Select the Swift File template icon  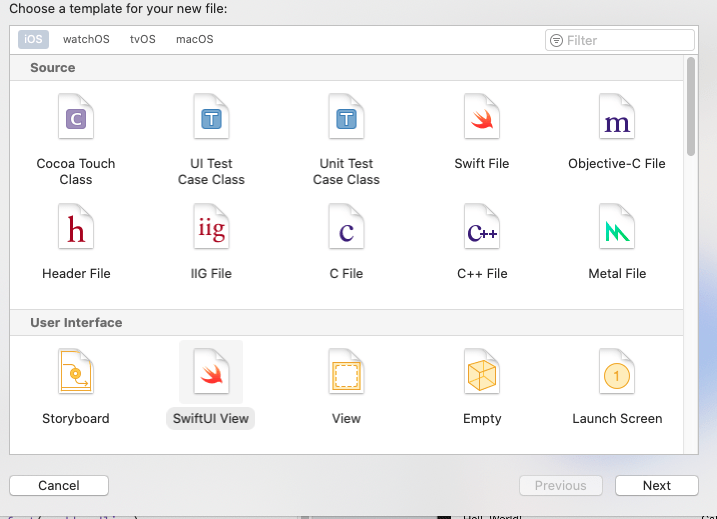(x=482, y=122)
